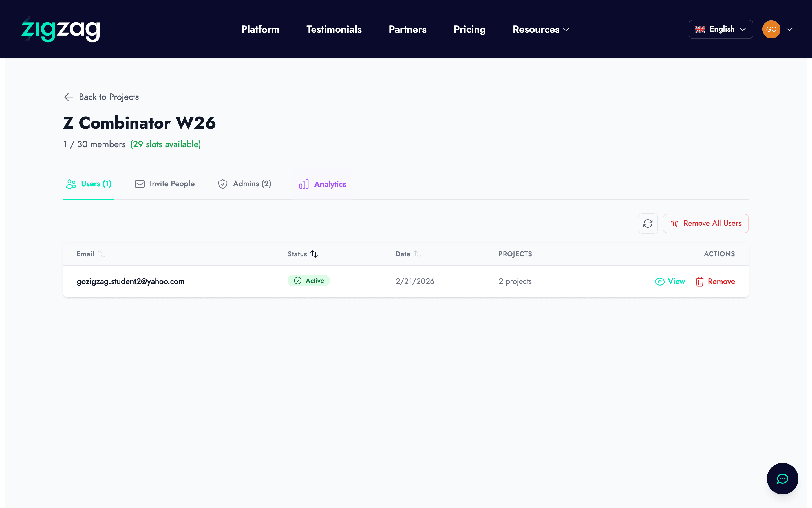Open the chat support bubble
The width and height of the screenshot is (812, 508).
[782, 478]
